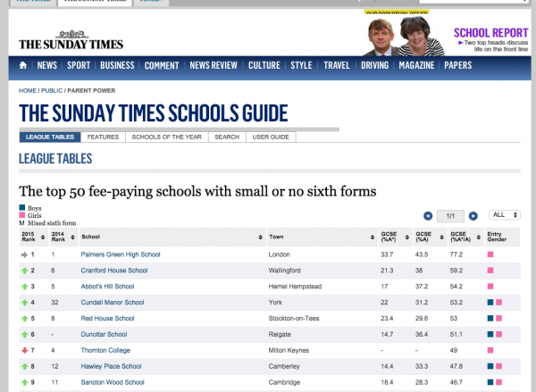This screenshot has height=392, width=536.
Task: Click green up arrow for Sancton Wood
Action: 25,382
